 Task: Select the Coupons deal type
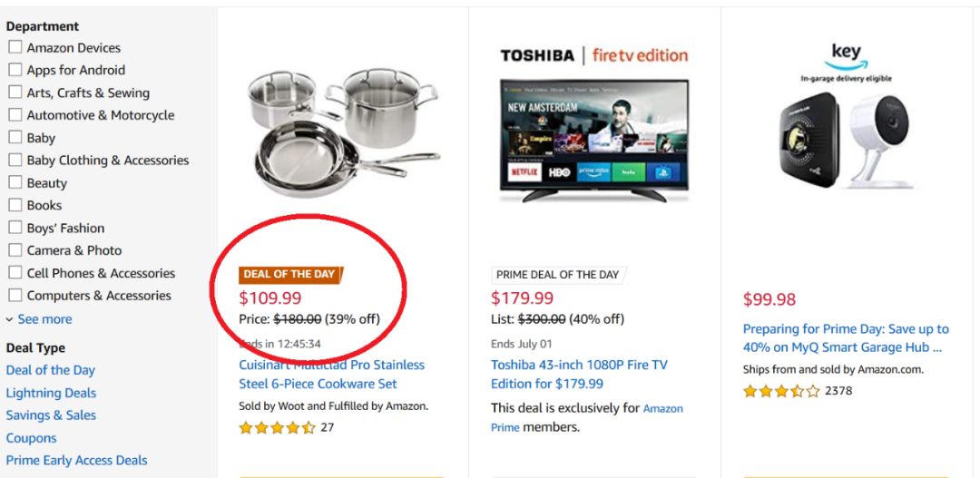(31, 438)
